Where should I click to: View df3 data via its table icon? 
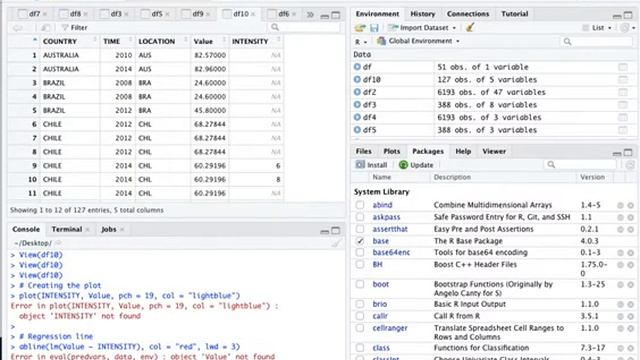pos(623,105)
